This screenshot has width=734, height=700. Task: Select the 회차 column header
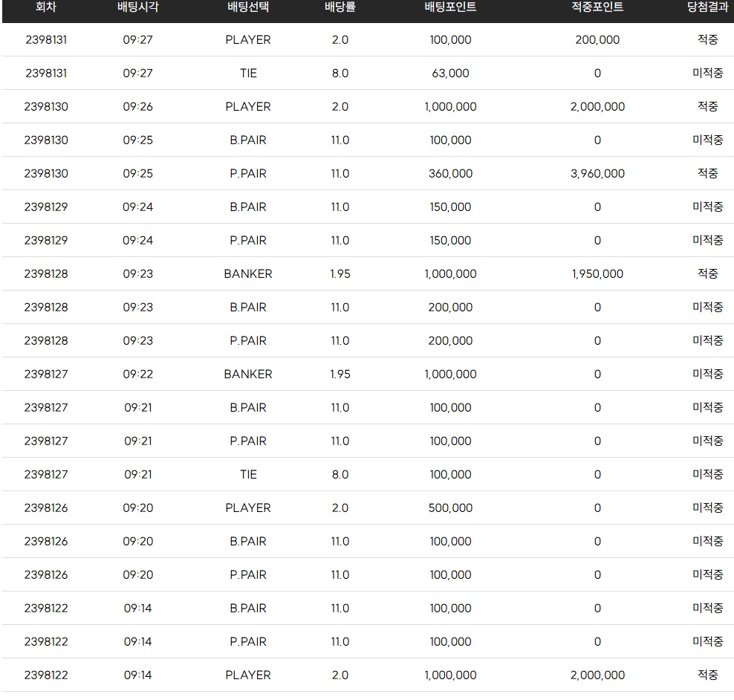coord(46,7)
